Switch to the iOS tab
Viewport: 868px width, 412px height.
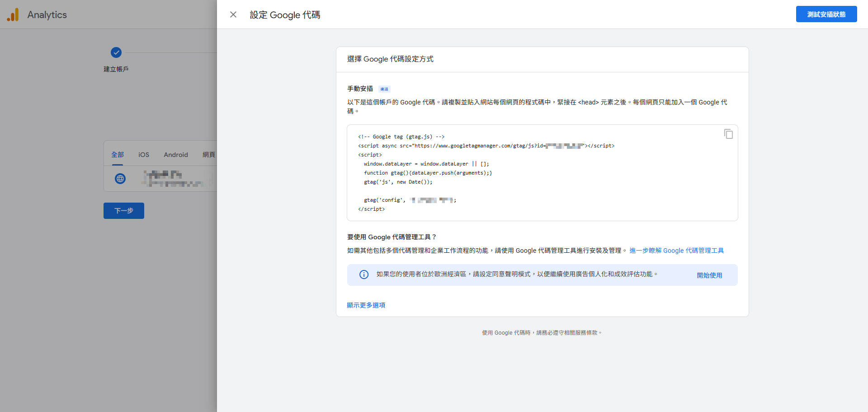(x=143, y=154)
